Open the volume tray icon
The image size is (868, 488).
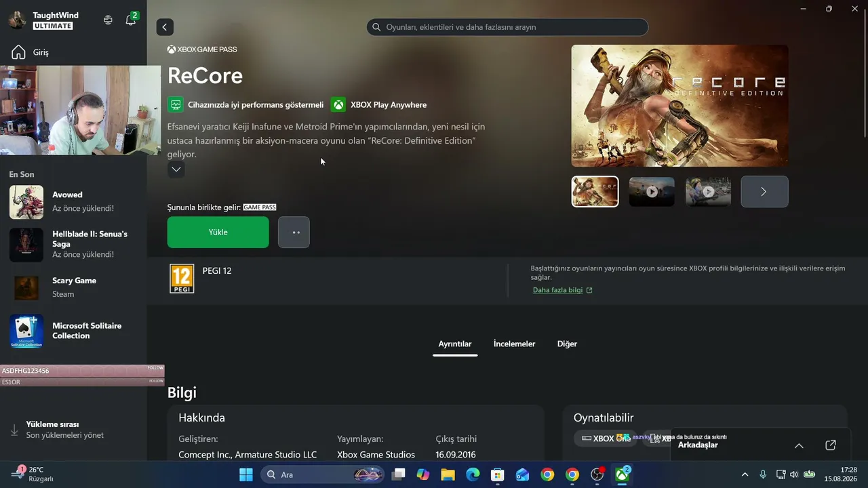pos(794,474)
